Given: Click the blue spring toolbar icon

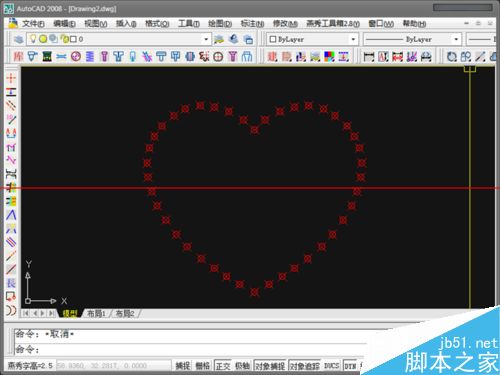Looking at the screenshot, I should point(90,56).
